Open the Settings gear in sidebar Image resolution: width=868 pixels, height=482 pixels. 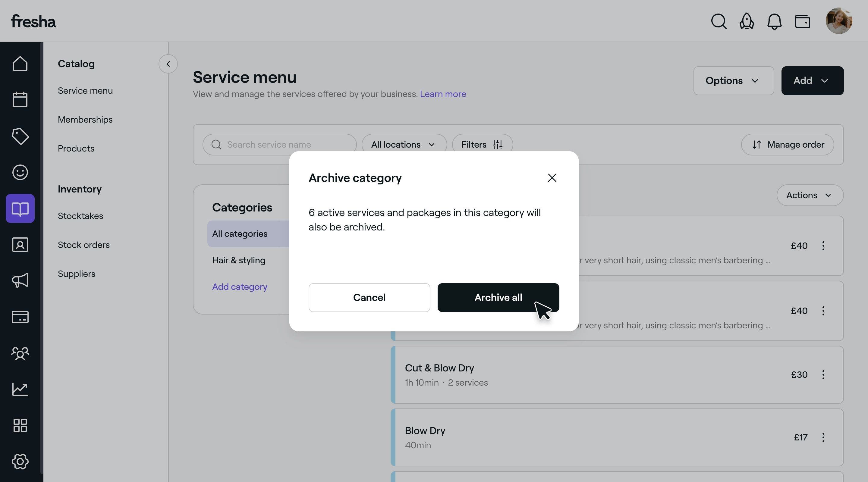(x=20, y=461)
